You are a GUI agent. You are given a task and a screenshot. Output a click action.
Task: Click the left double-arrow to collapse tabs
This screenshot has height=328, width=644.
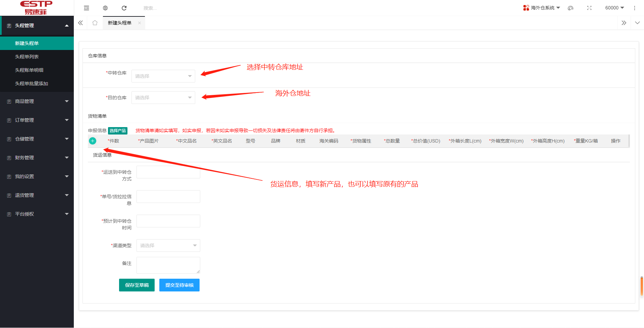(80, 23)
